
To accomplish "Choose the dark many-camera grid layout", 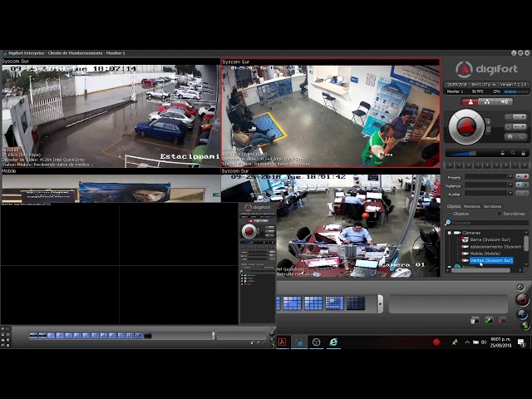I will [x=356, y=303].
